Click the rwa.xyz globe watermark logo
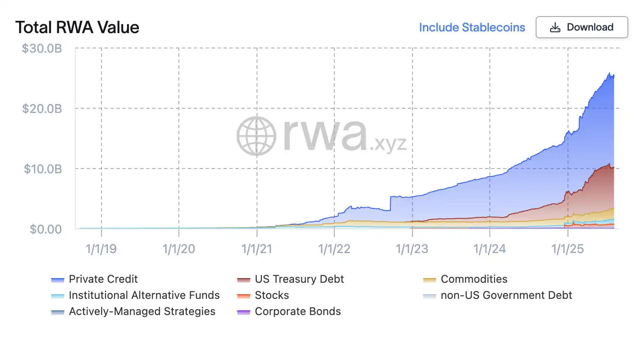644x349 pixels. click(x=256, y=136)
